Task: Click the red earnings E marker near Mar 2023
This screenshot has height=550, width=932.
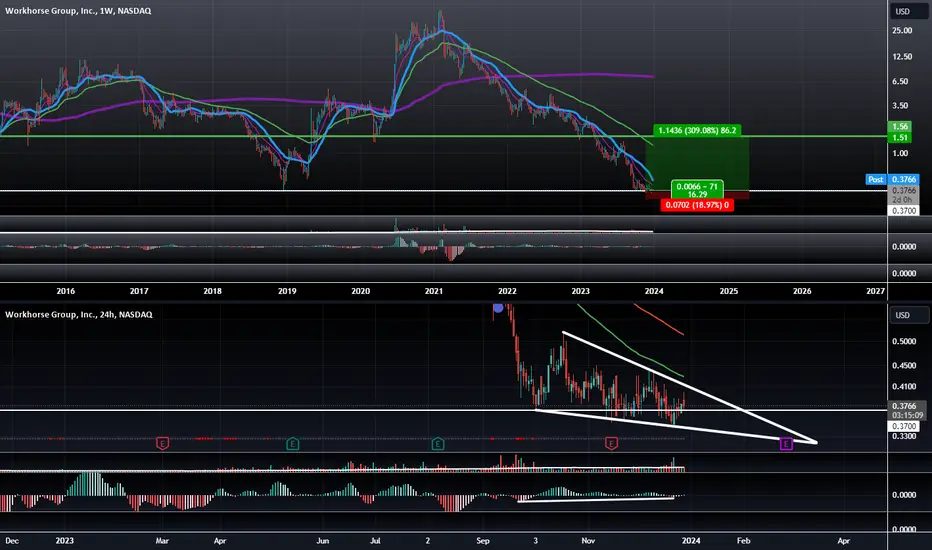Action: coord(162,443)
